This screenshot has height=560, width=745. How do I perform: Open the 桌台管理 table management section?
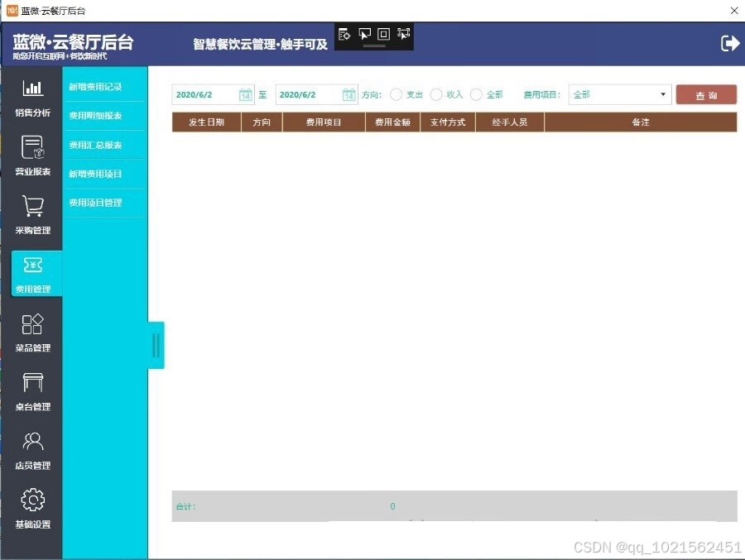click(32, 391)
